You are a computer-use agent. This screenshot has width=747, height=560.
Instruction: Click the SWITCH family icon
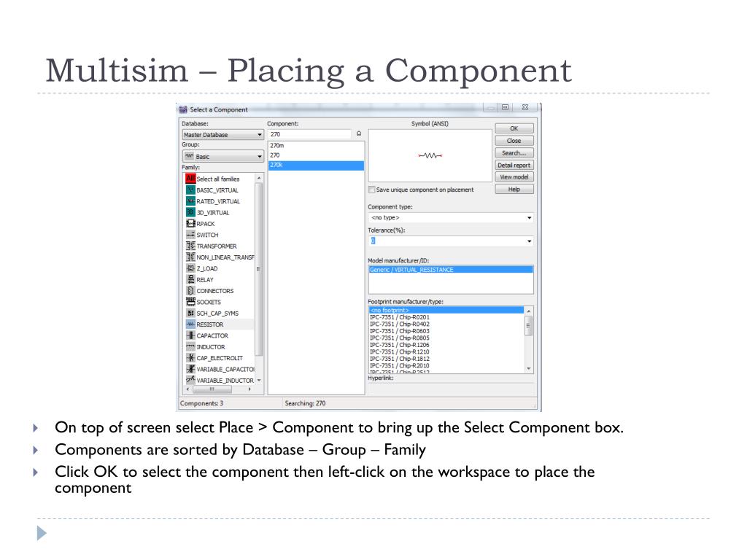click(x=190, y=235)
